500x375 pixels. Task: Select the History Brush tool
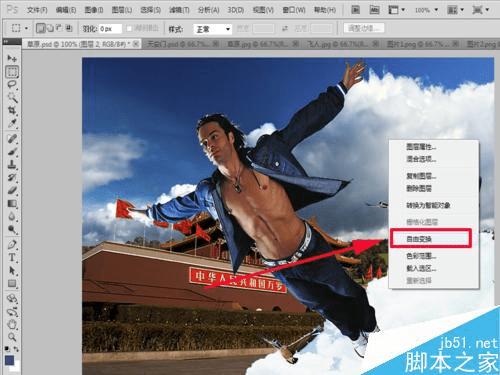click(12, 177)
